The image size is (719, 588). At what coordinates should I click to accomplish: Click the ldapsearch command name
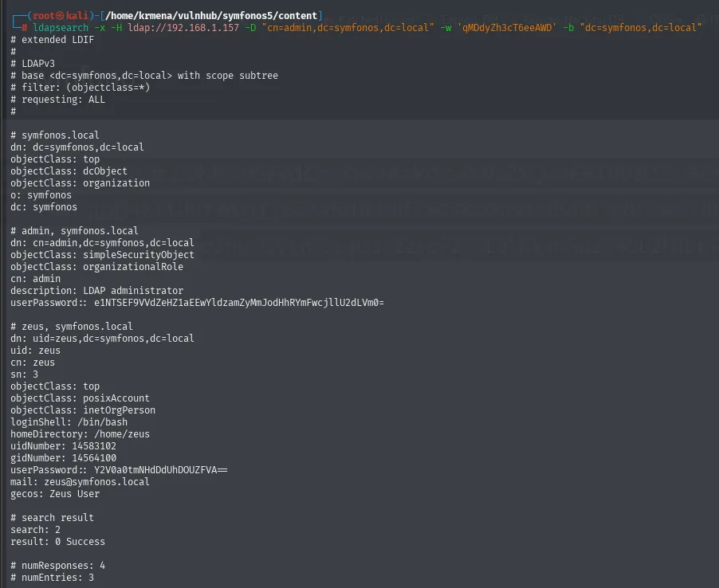pos(61,28)
